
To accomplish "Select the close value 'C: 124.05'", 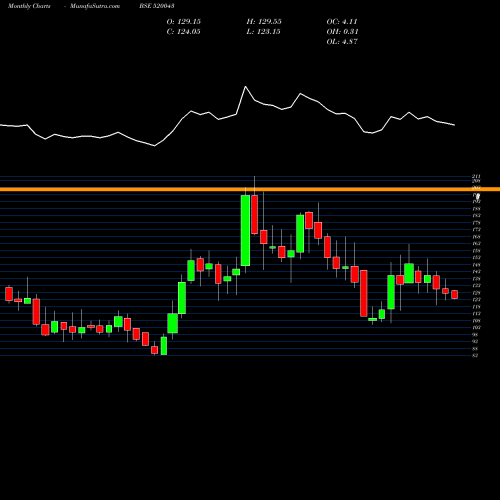I will click(184, 32).
